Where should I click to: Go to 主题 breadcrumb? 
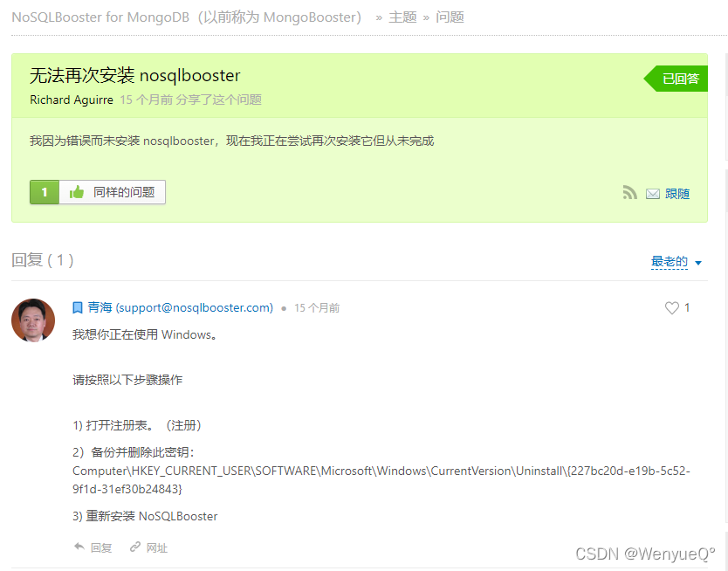click(x=402, y=17)
